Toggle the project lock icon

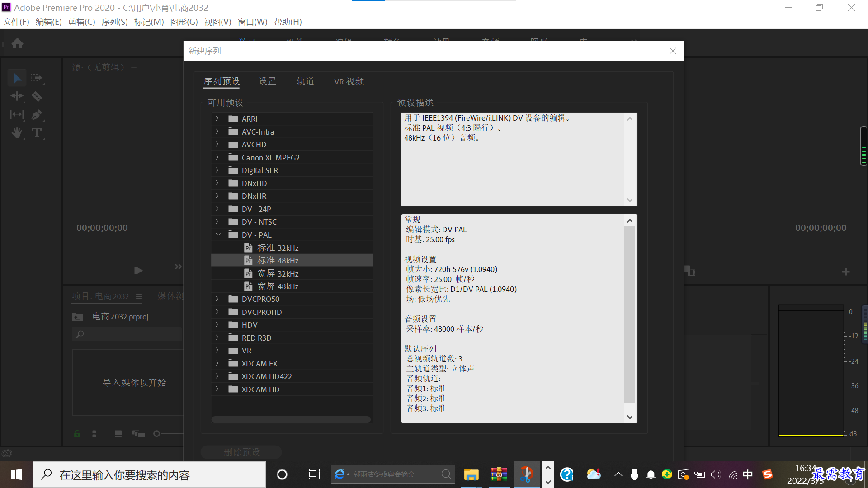pyautogui.click(x=77, y=434)
